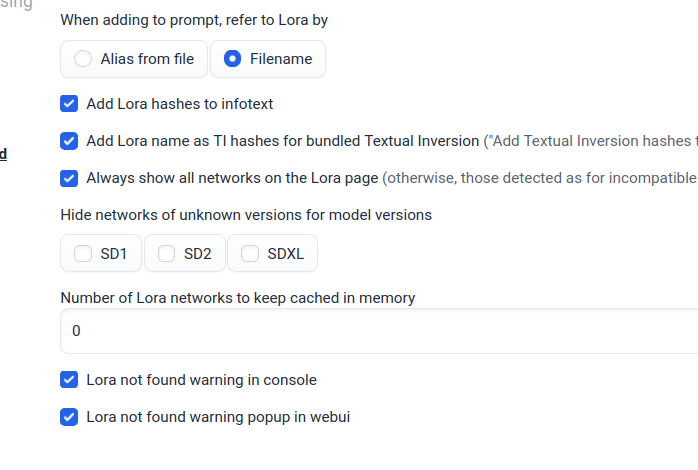Check the SD2 version checkbox

pos(166,254)
